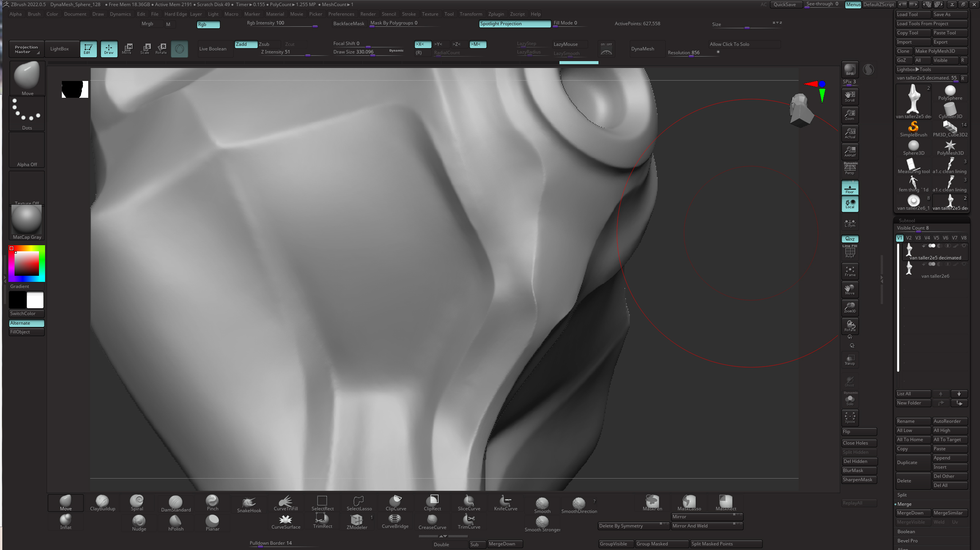
Task: Toggle X axis symmetry >X<
Action: tap(423, 44)
